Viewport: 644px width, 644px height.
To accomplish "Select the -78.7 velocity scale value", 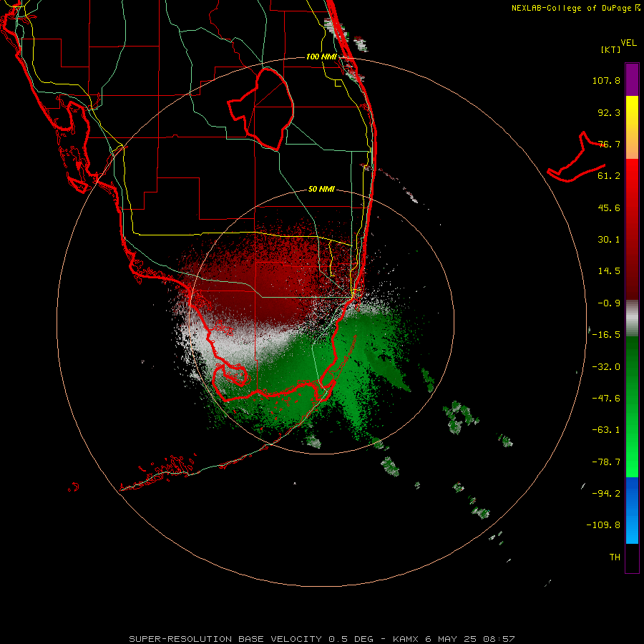I will [x=606, y=462].
